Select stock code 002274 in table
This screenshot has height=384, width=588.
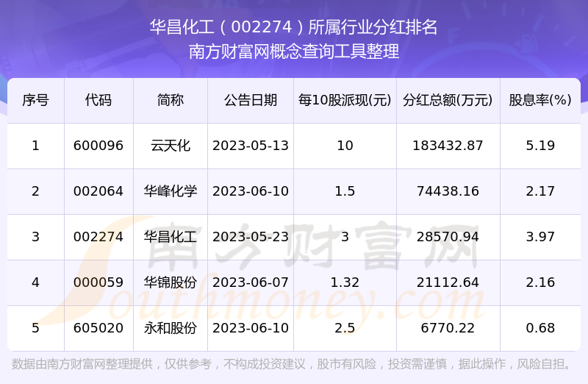point(98,237)
